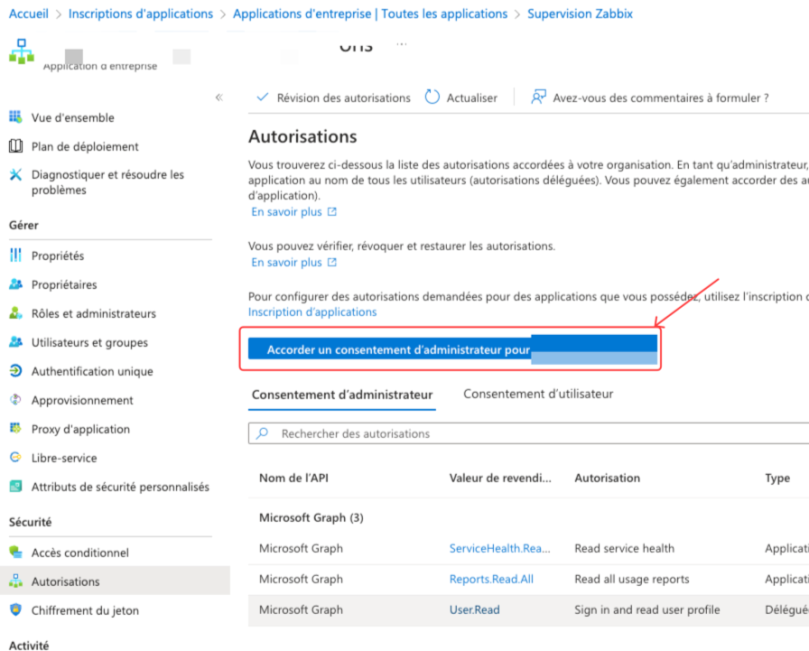This screenshot has width=809, height=651.
Task: Open Accès conditionnel icon in sidebar
Action: [x=15, y=552]
